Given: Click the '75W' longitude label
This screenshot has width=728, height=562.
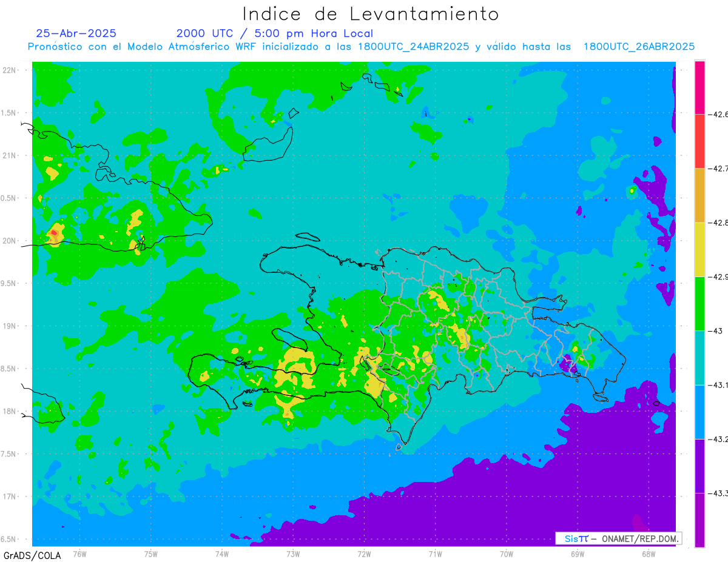Looking at the screenshot, I should pyautogui.click(x=151, y=554).
